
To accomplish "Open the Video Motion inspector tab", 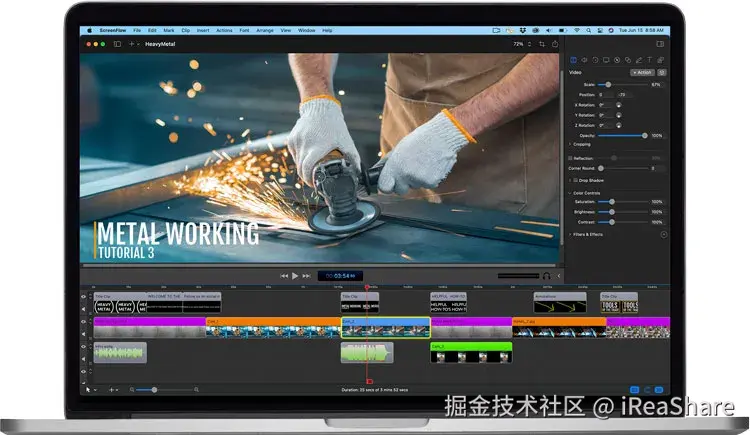I will [595, 60].
